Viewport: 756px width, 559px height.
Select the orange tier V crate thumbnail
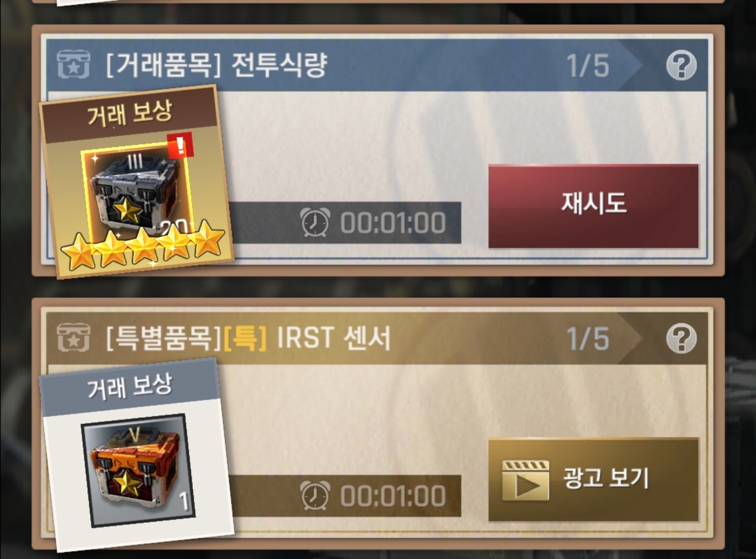click(x=139, y=470)
